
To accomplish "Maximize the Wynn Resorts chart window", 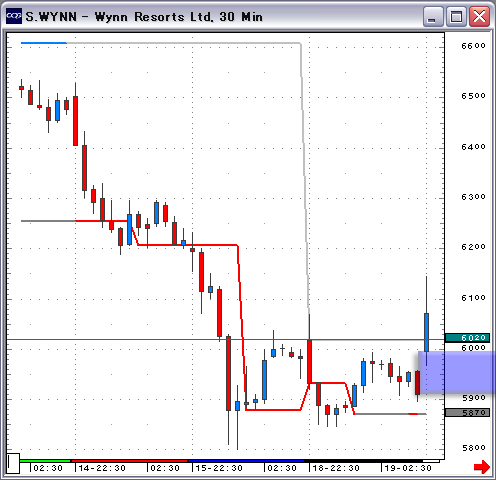I will click(456, 16).
